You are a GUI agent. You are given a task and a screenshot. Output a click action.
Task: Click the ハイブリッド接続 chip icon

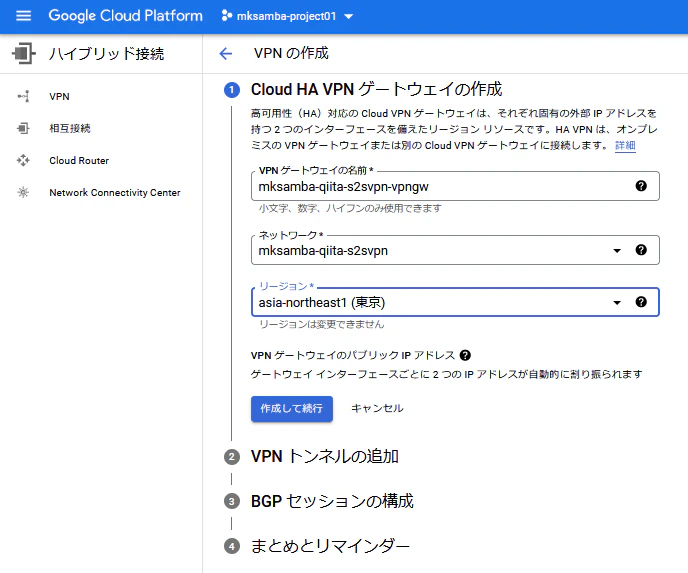23,54
